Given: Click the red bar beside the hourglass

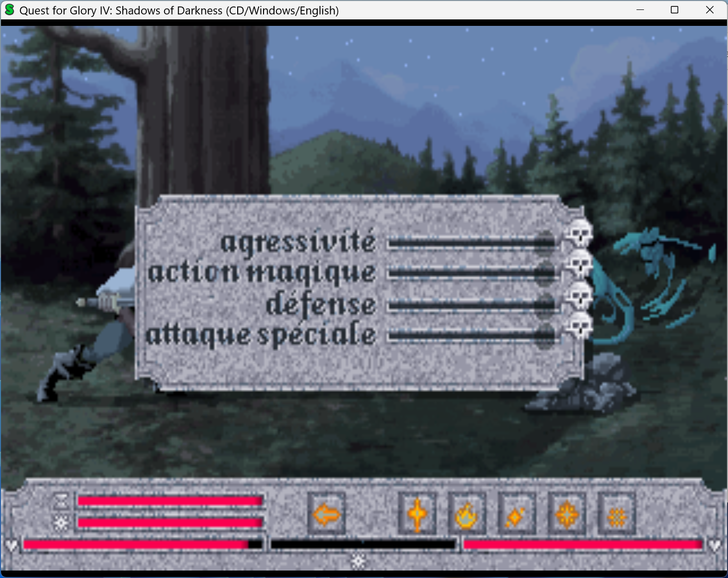Looking at the screenshot, I should click(170, 500).
